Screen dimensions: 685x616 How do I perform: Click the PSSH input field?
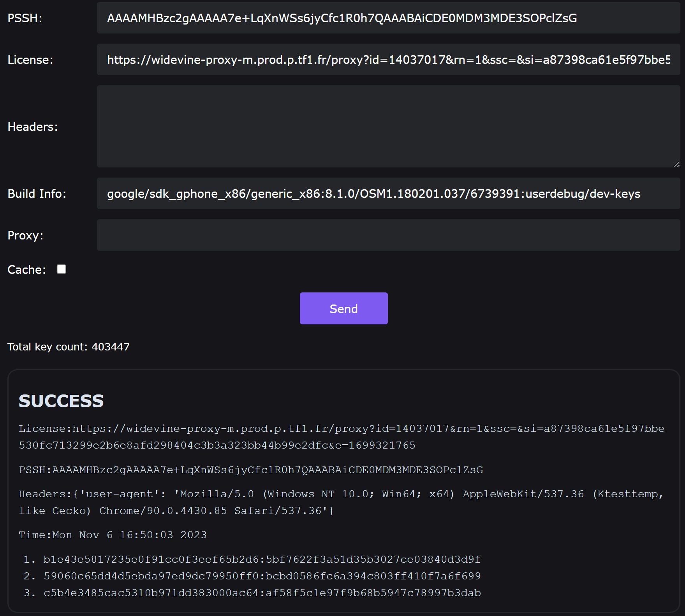pos(388,18)
